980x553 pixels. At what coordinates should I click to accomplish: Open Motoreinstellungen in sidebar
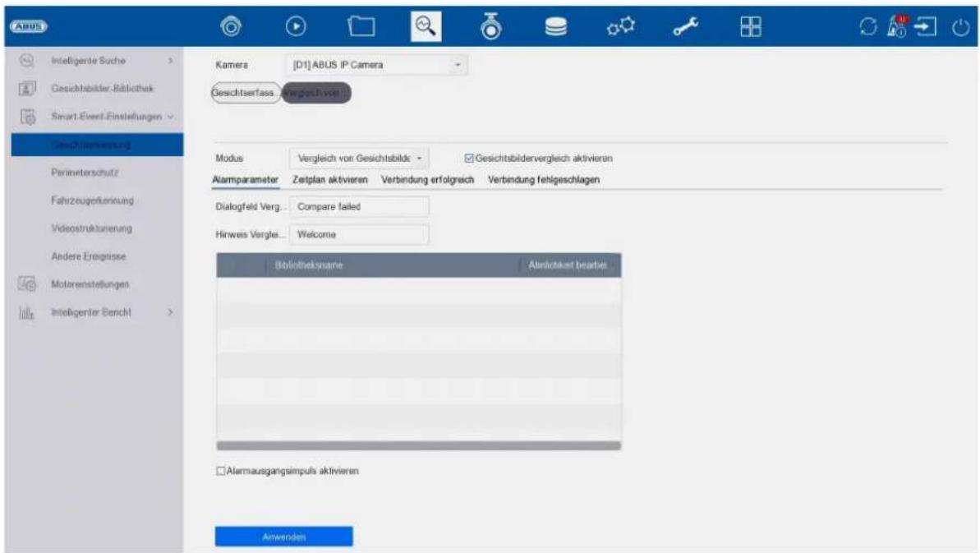click(90, 283)
